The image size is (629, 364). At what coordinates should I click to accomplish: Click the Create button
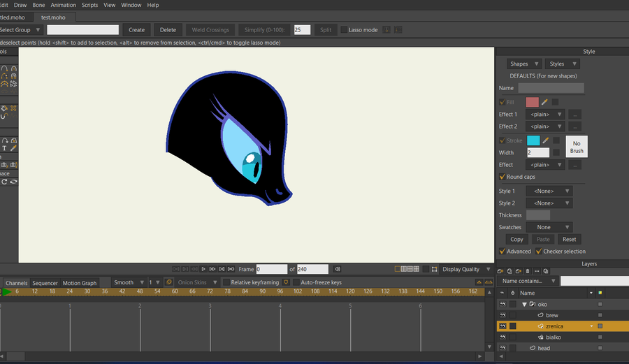click(x=136, y=29)
